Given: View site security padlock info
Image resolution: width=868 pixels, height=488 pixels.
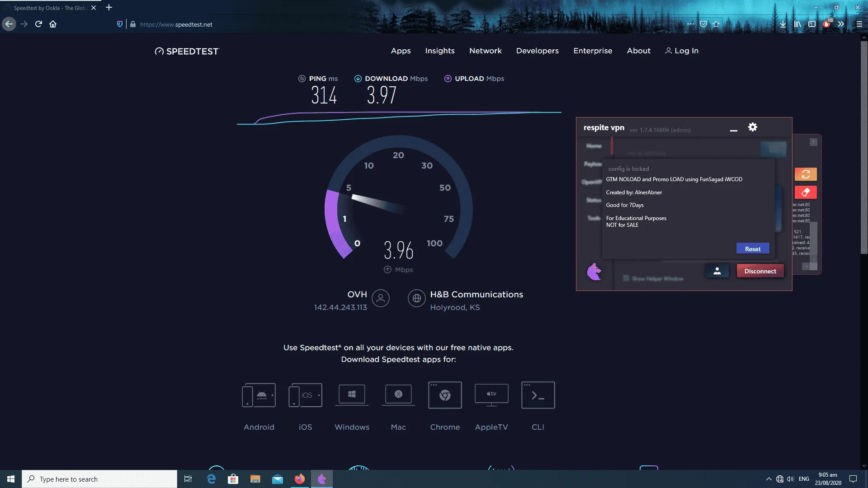Looking at the screenshot, I should (x=133, y=24).
